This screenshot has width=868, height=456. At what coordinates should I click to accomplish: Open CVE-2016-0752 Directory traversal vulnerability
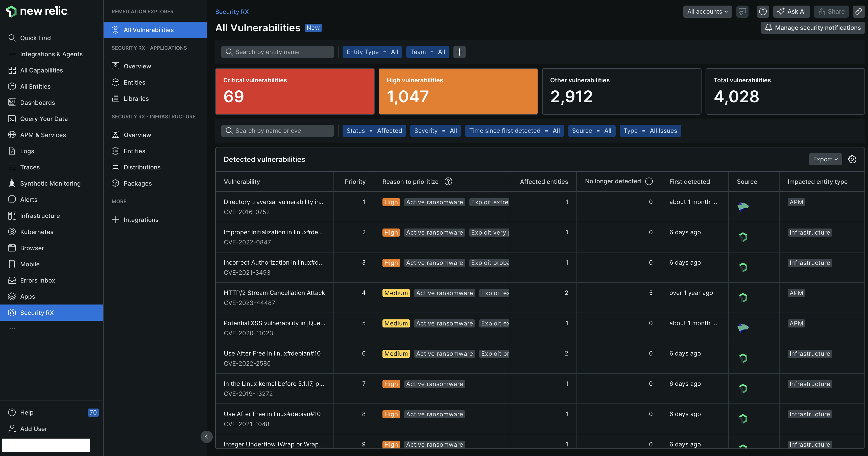[x=274, y=207]
